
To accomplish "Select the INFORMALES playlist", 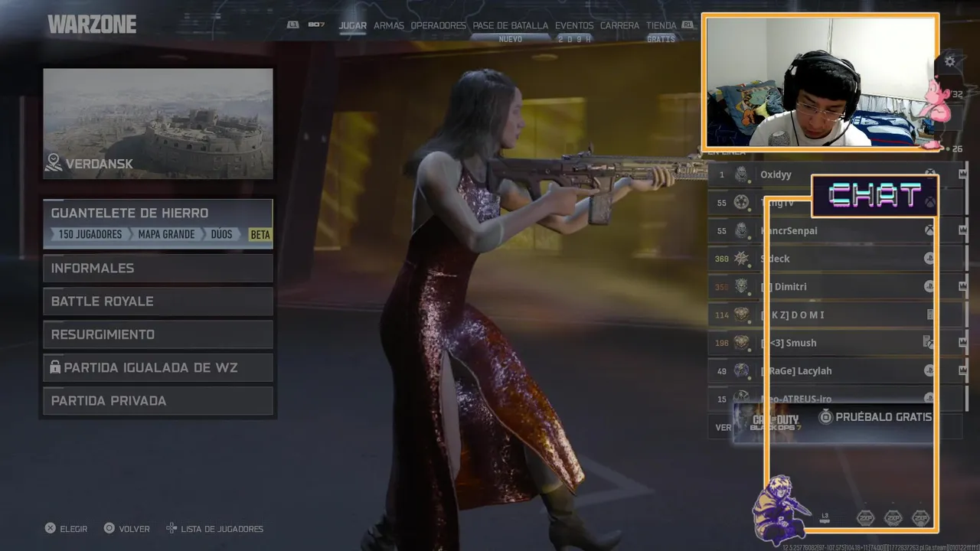I will tap(158, 268).
